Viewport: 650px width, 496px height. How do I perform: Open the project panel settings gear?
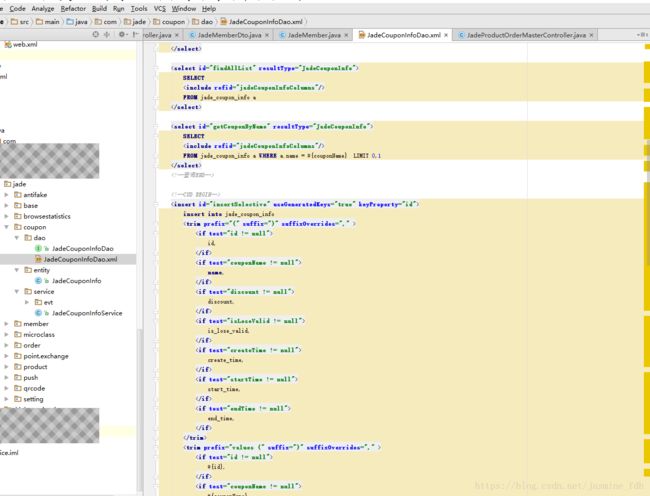click(121, 34)
